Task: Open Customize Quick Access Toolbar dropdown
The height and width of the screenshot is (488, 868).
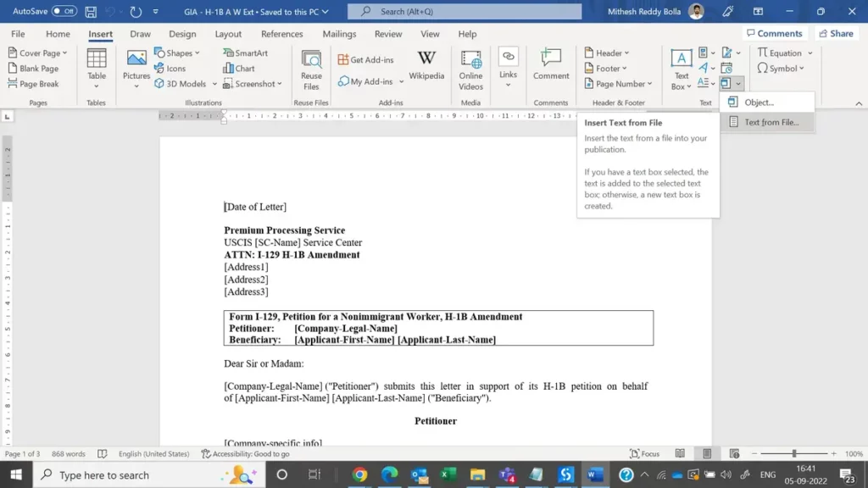Action: point(156,11)
